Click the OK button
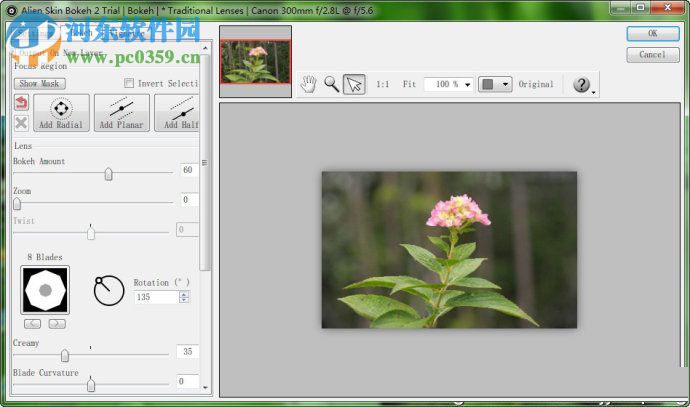The height and width of the screenshot is (407, 690). point(653,34)
